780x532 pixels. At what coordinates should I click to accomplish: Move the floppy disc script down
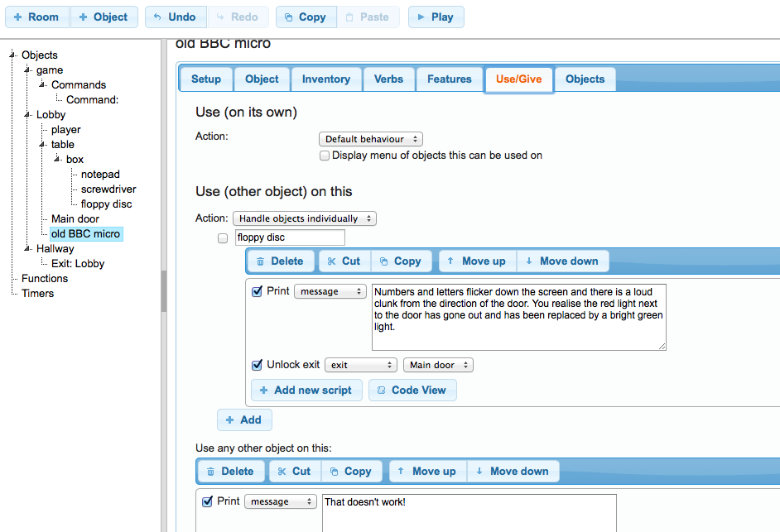[x=562, y=261]
